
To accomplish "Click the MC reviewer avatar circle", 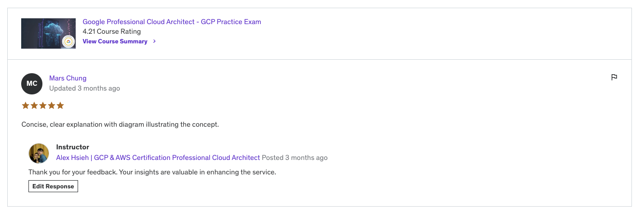I will (32, 84).
